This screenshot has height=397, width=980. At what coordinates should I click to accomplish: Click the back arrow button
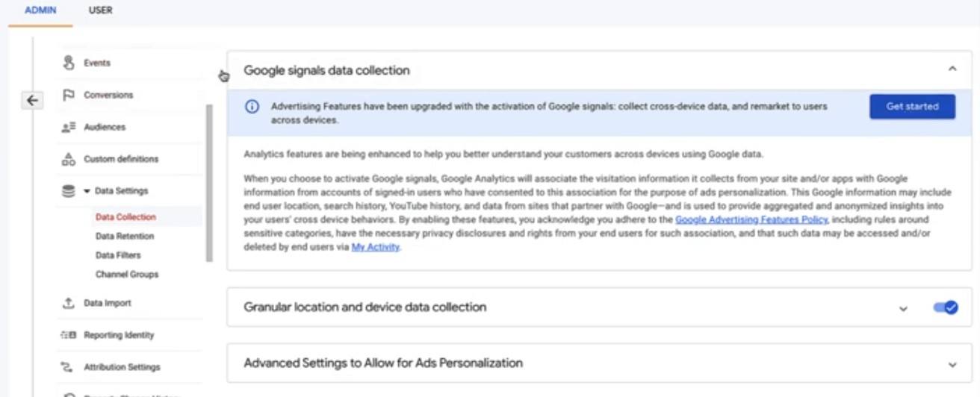pyautogui.click(x=32, y=101)
